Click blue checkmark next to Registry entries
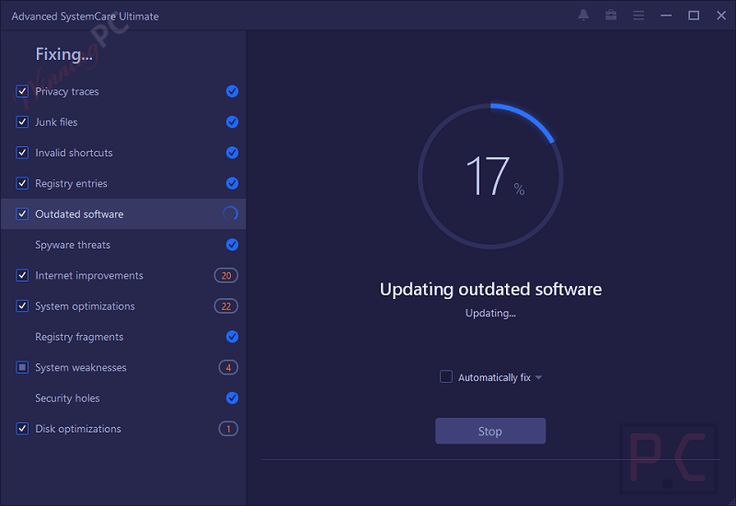736x506 pixels. click(232, 184)
